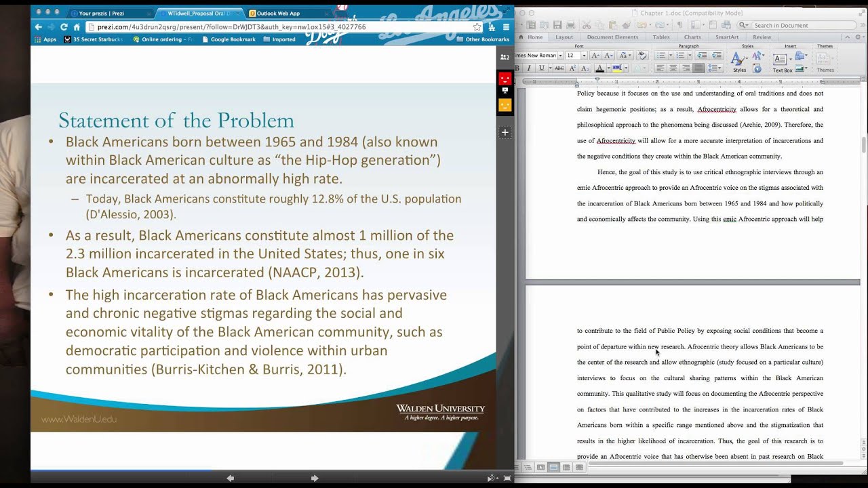
Task: Collapse the Word ribbon with the chevron
Action: tap(847, 37)
